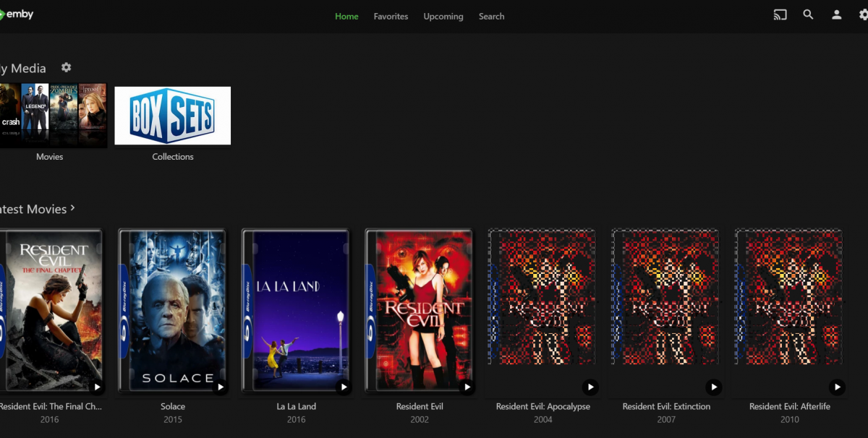Click the Resident Evil: Extinction title

coord(666,406)
